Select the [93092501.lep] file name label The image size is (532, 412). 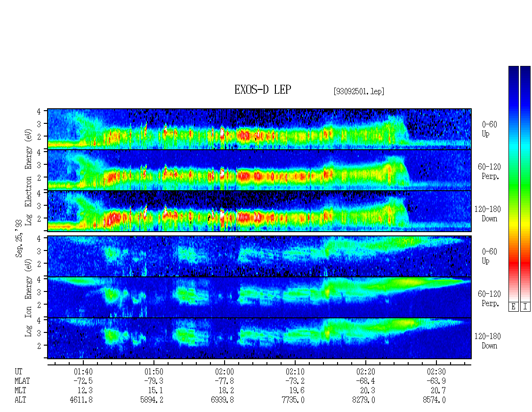(359, 91)
